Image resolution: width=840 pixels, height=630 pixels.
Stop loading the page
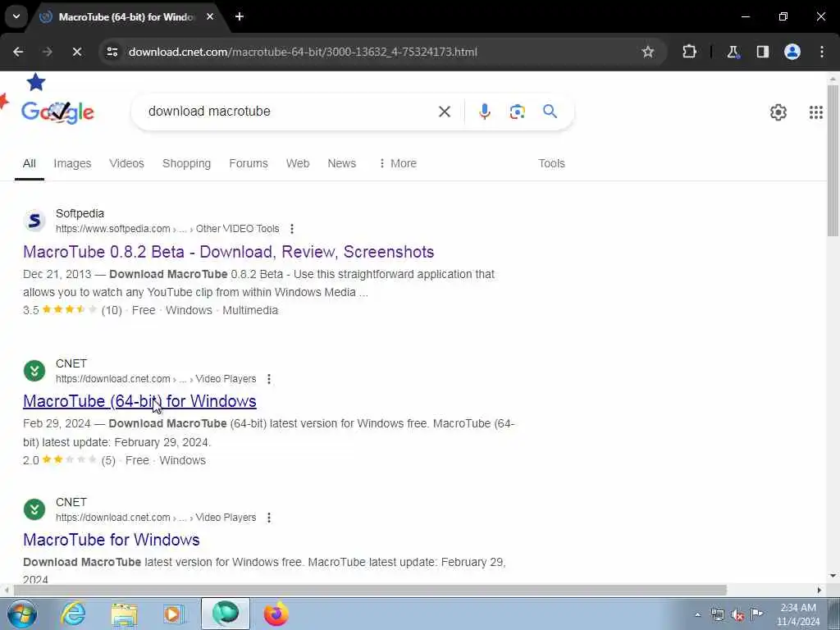point(77,52)
